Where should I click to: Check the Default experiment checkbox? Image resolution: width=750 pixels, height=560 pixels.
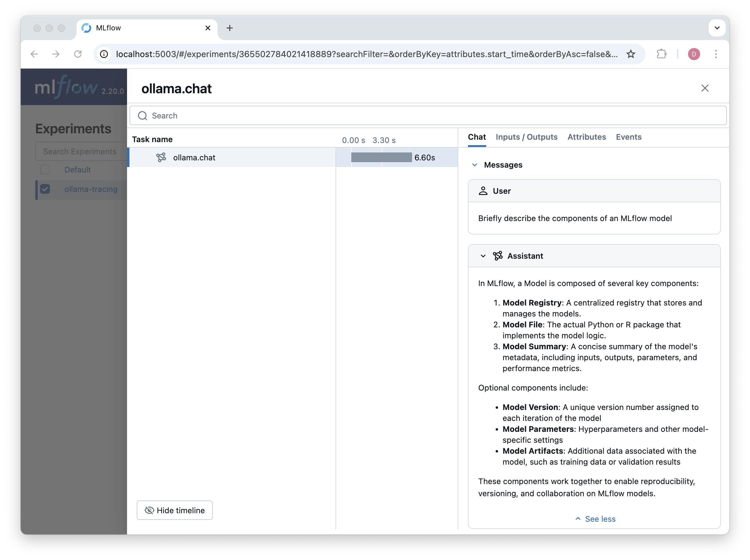[45, 170]
